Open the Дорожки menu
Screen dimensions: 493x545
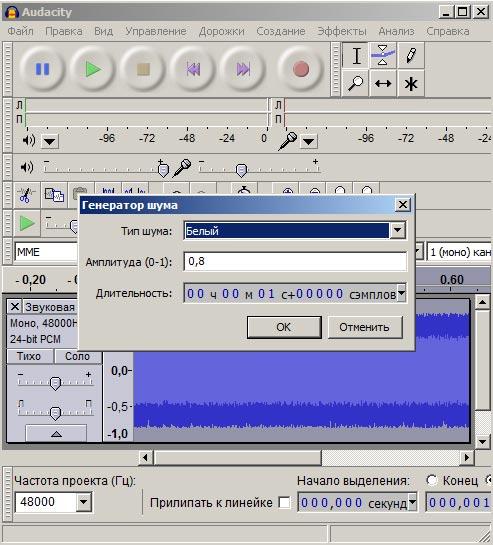point(221,31)
